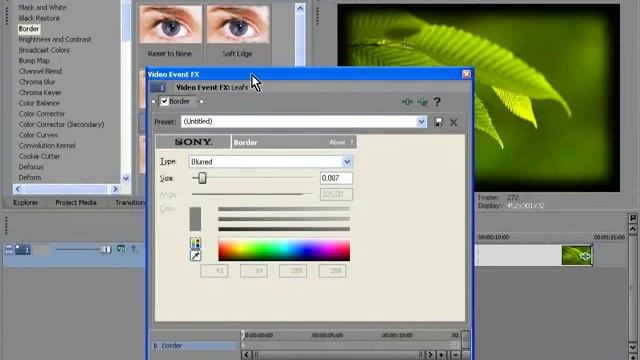Click the track motion icon
This screenshot has width=640, height=360.
tap(121, 249)
